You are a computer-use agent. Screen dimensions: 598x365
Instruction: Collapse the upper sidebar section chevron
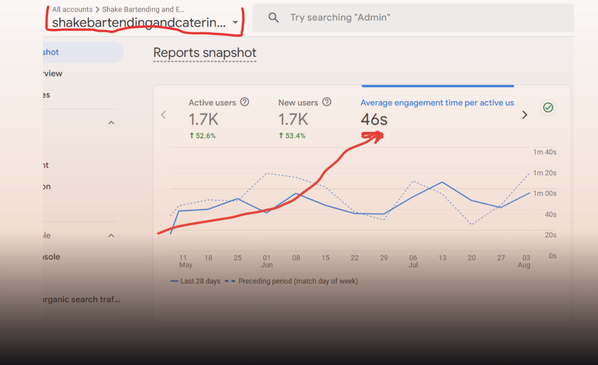click(111, 122)
